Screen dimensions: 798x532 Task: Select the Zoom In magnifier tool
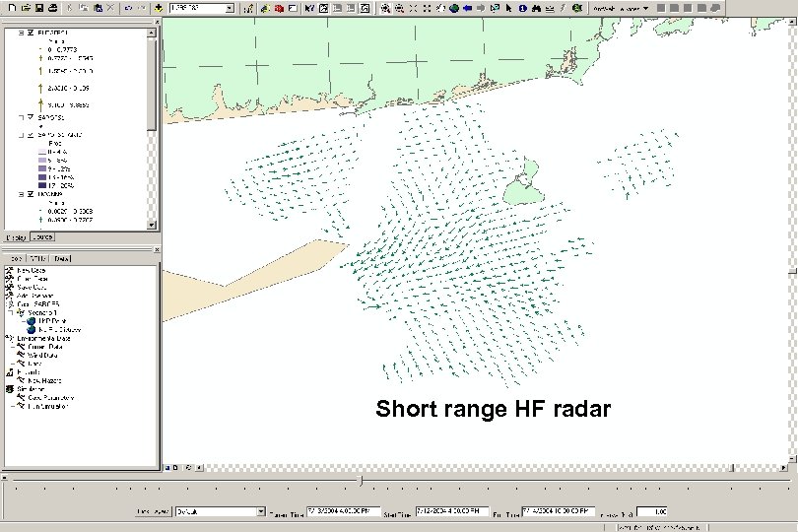(x=385, y=8)
